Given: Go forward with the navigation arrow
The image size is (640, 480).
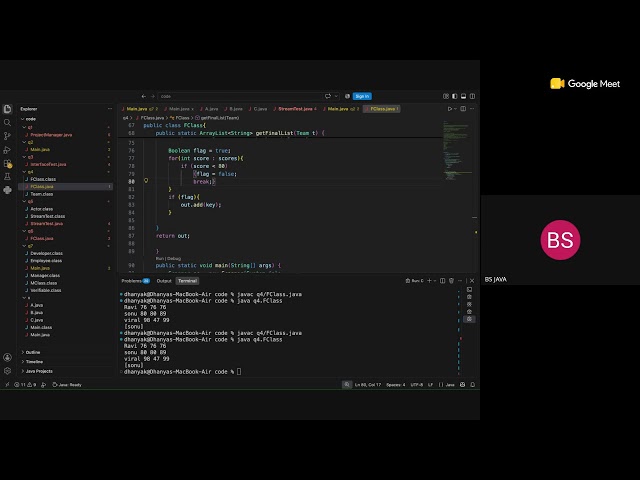Looking at the screenshot, I should point(153,96).
